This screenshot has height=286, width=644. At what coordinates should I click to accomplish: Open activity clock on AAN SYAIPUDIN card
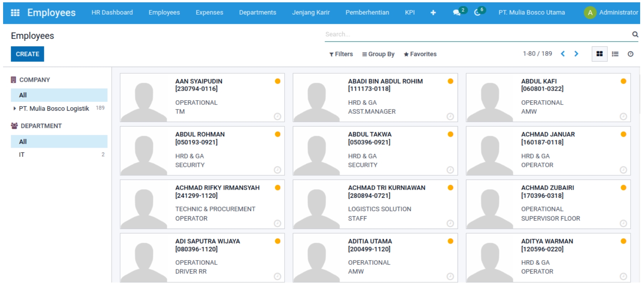pyautogui.click(x=277, y=116)
